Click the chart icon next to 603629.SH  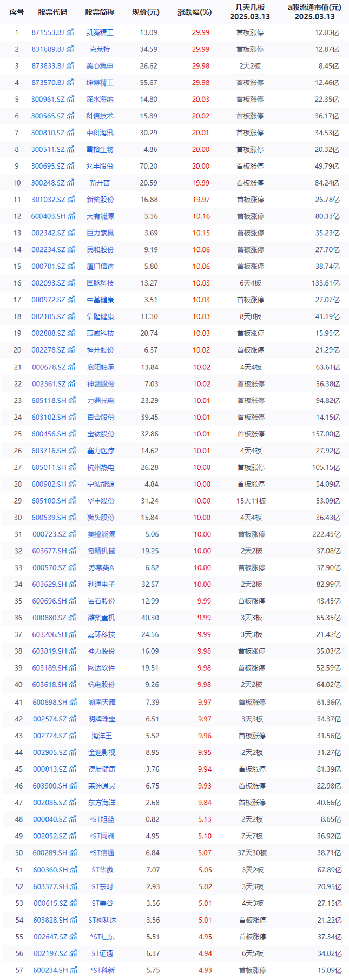coord(73,584)
